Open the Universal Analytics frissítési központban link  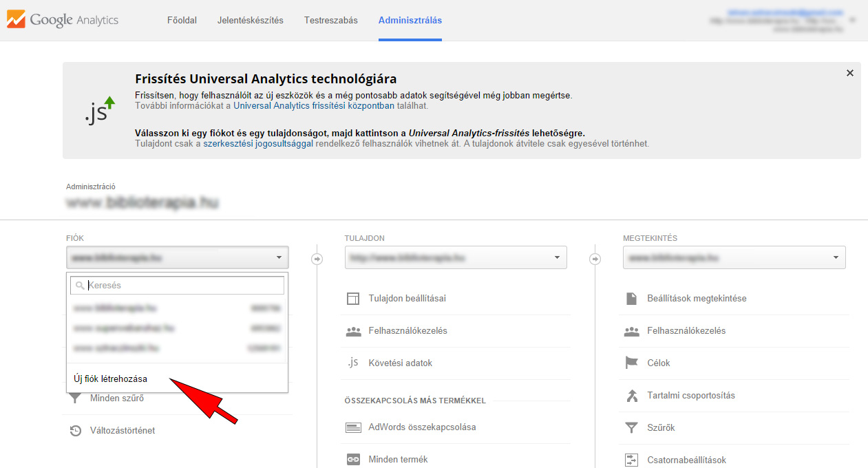click(x=314, y=106)
